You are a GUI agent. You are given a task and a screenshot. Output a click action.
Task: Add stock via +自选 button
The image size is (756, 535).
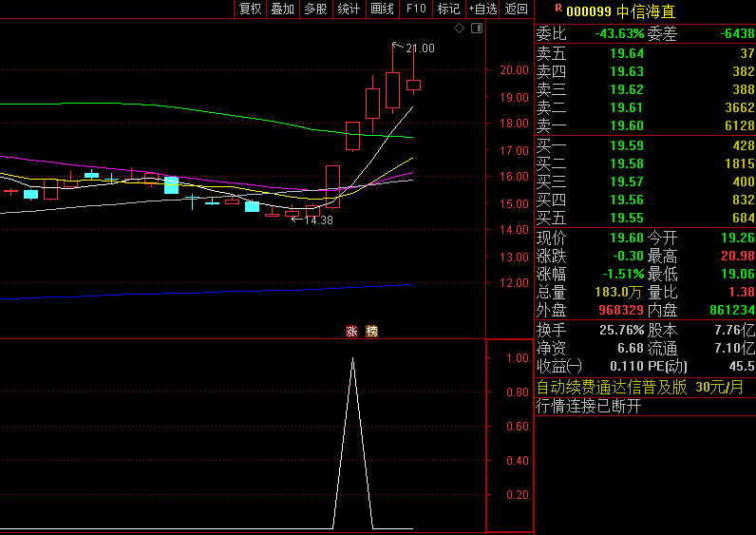482,9
